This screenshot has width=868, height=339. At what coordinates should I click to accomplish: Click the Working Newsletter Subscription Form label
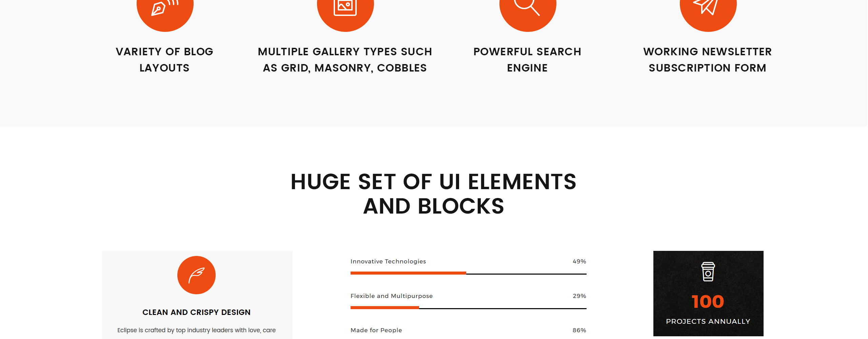[x=708, y=60]
